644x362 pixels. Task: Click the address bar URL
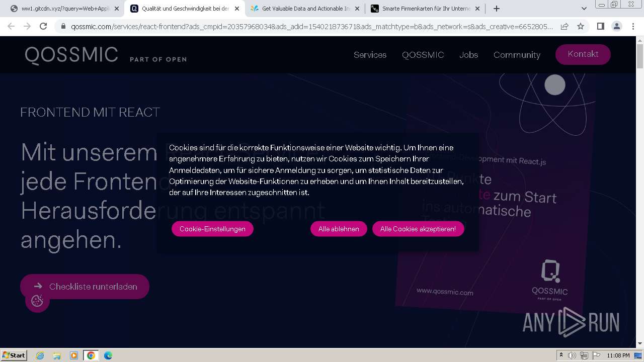[312, 27]
